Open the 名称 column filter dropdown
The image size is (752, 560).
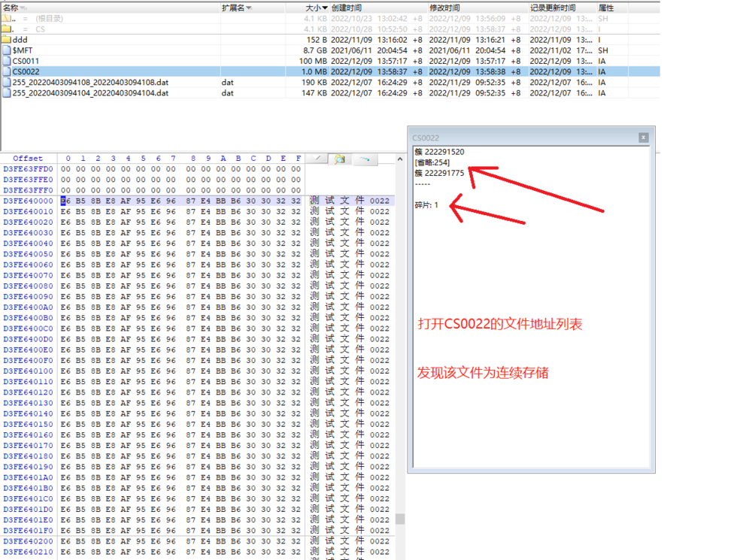click(22, 8)
